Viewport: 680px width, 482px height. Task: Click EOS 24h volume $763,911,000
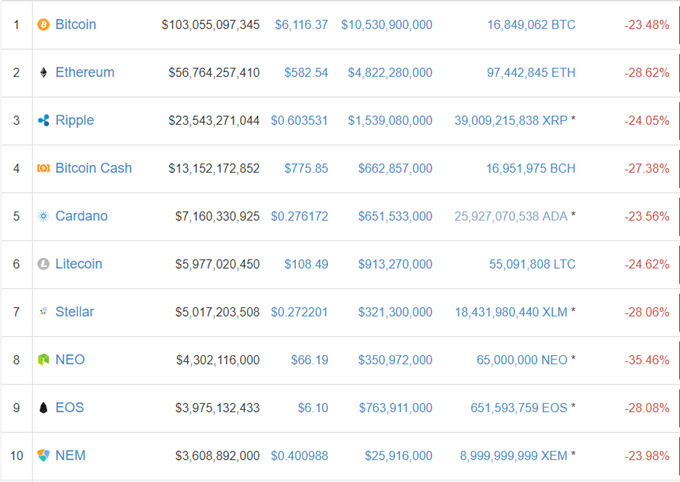396,408
